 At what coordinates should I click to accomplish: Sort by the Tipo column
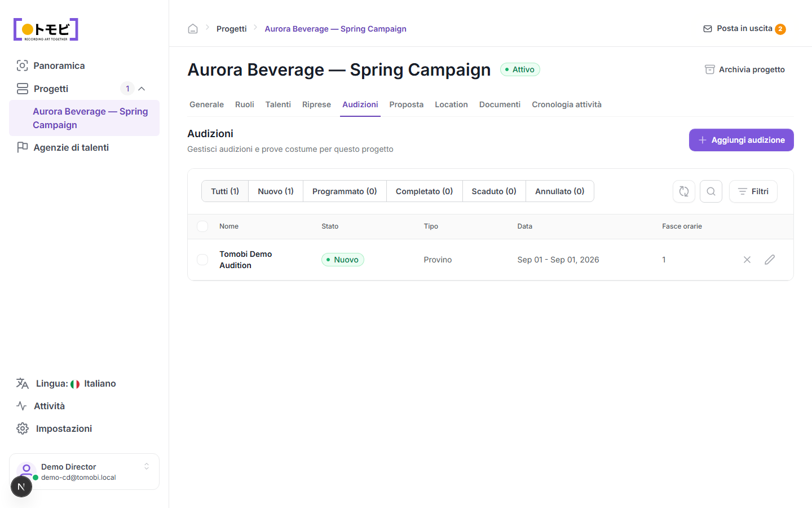(x=431, y=226)
